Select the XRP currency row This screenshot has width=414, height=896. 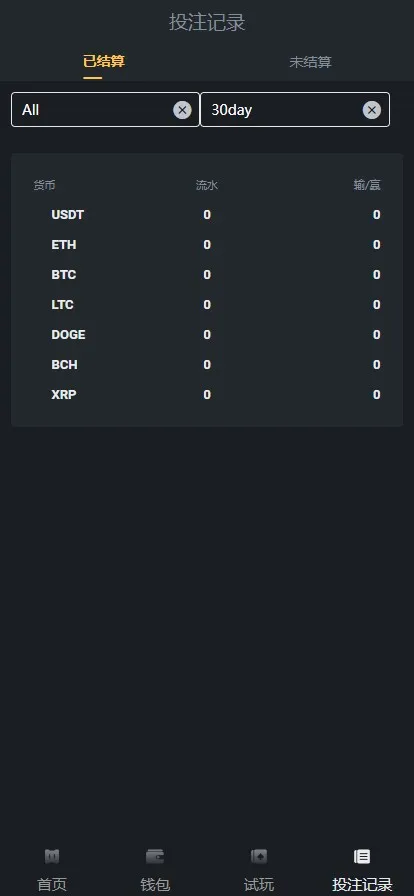(207, 395)
